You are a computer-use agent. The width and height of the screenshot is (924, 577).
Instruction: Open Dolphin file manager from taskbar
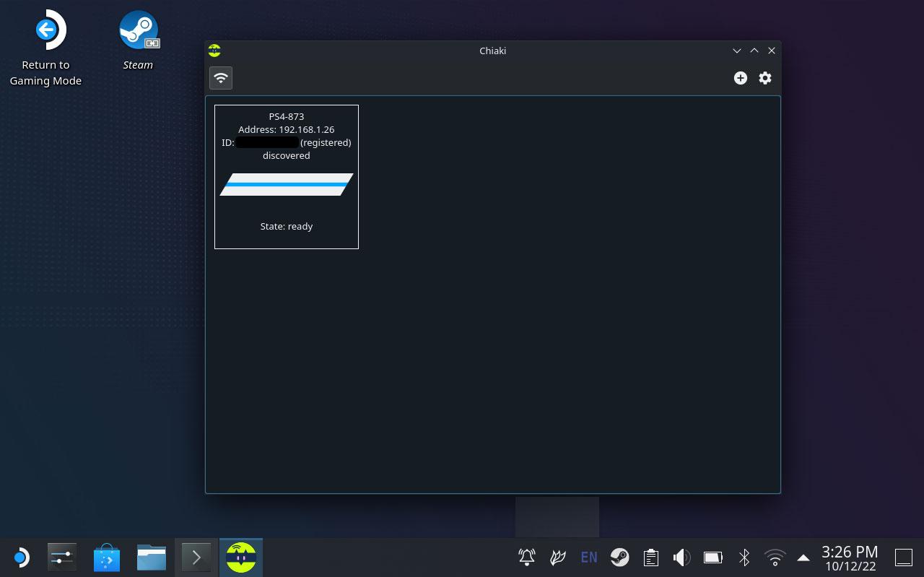[152, 558]
